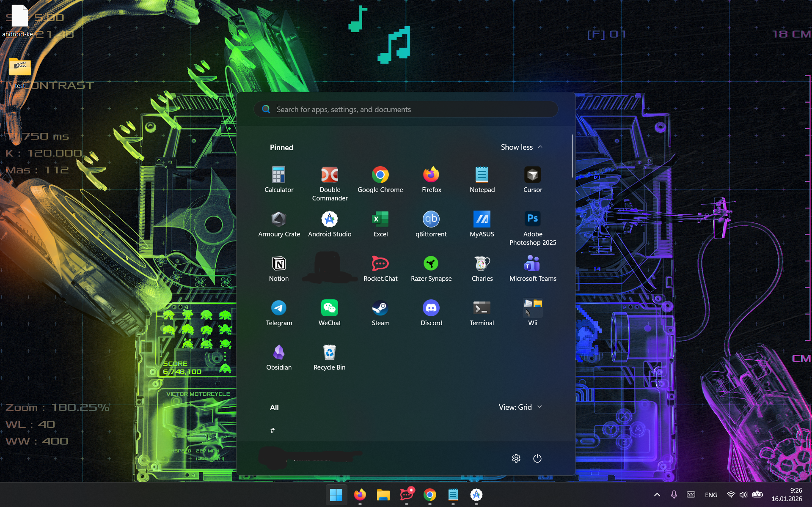812x507 pixels.
Task: Switch to Notepad on the taskbar
Action: (453, 495)
